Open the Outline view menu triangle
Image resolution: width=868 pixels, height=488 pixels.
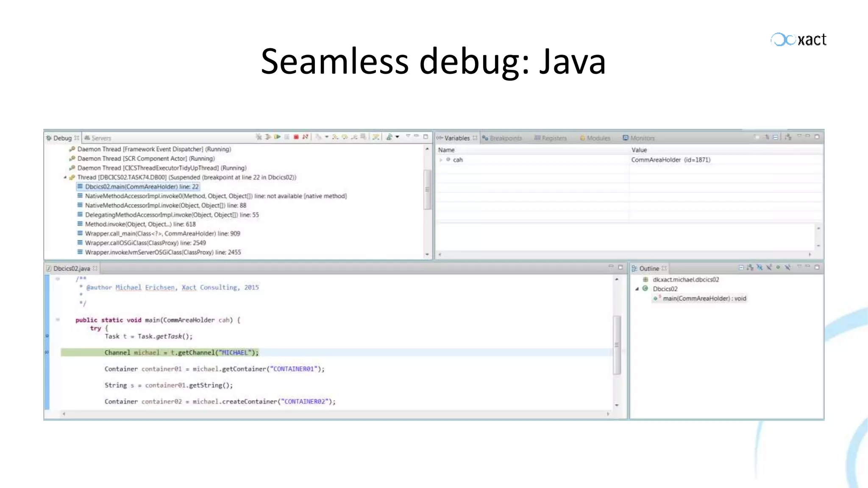[x=799, y=266]
